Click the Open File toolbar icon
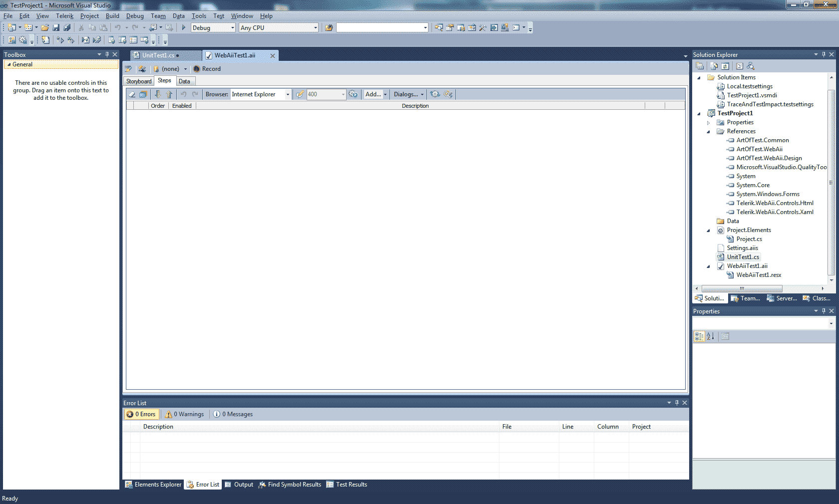Screen dimensions: 839x504 point(45,28)
